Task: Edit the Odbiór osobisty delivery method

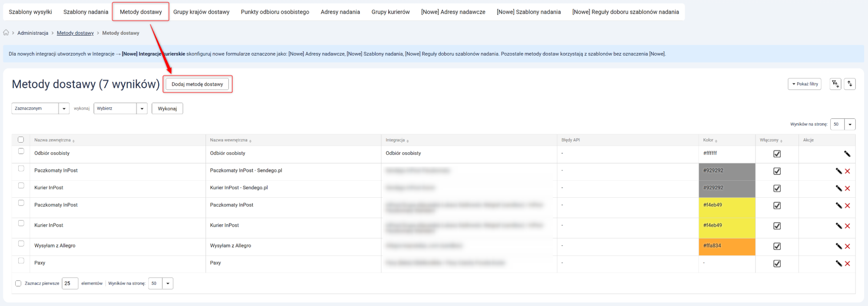Action: [x=847, y=154]
